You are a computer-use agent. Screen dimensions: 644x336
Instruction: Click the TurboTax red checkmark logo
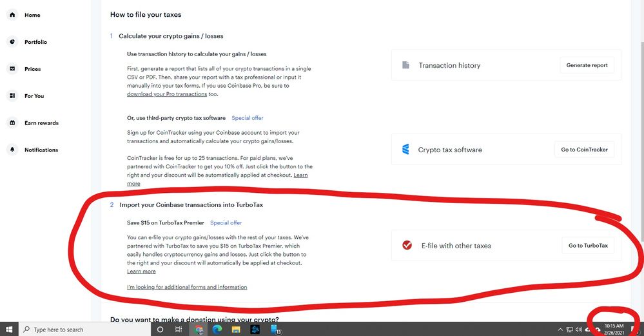tap(407, 245)
